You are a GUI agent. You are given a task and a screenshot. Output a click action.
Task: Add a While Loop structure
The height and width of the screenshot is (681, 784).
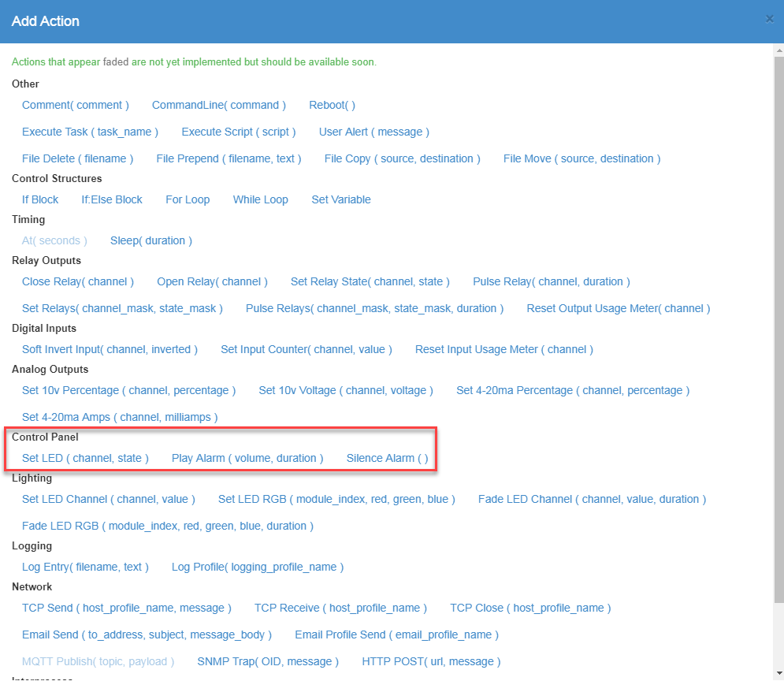click(x=261, y=199)
